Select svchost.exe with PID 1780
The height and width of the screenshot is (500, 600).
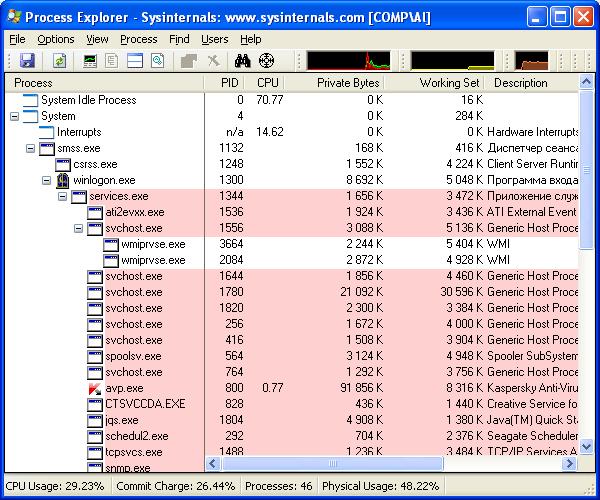point(292,292)
